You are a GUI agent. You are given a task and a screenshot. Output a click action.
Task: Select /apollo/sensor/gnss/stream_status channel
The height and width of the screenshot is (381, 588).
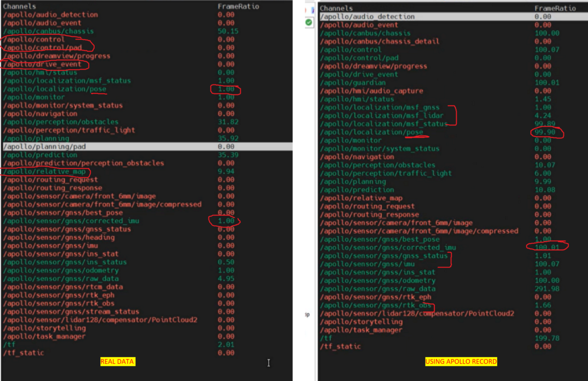(x=71, y=311)
